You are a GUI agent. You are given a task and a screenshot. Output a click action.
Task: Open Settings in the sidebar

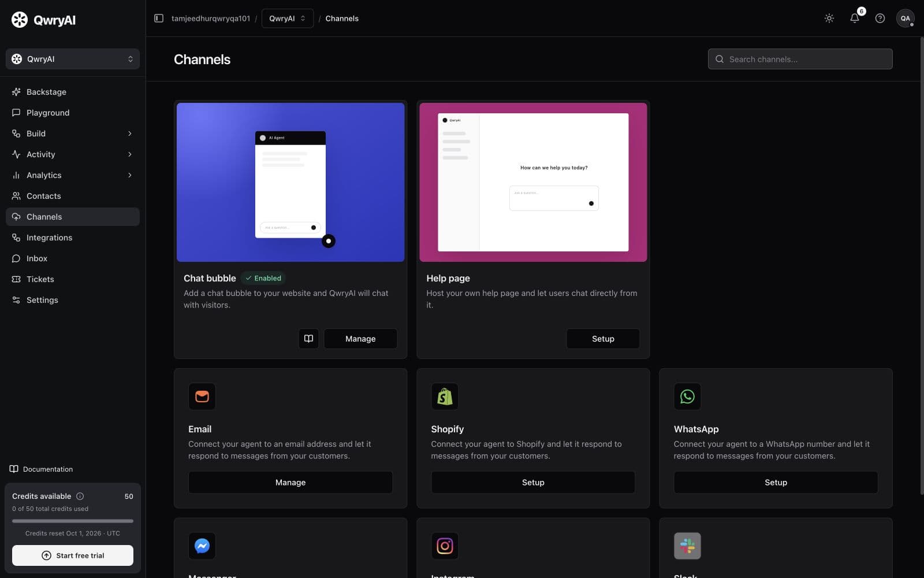pos(73,300)
